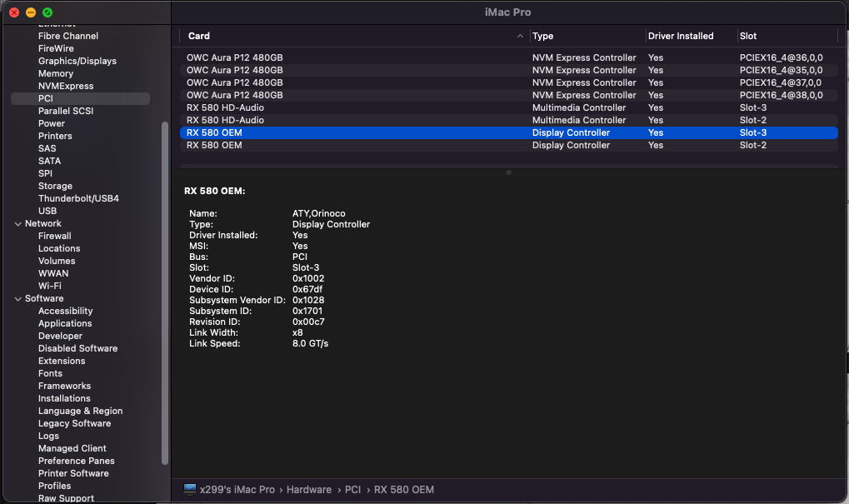
Task: Select Fonts under Software
Action: pyautogui.click(x=50, y=373)
